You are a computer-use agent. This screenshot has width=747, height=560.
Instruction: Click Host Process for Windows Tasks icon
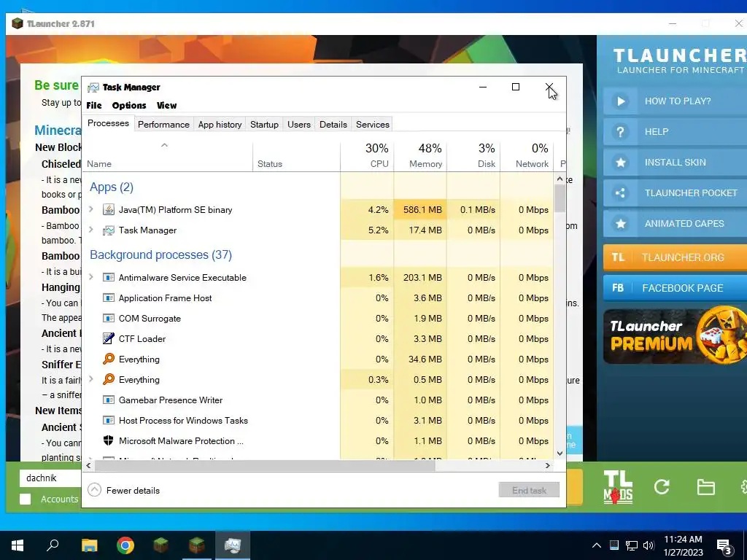pyautogui.click(x=109, y=421)
